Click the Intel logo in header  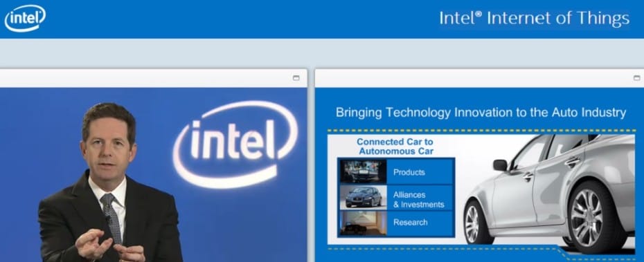pos(25,18)
